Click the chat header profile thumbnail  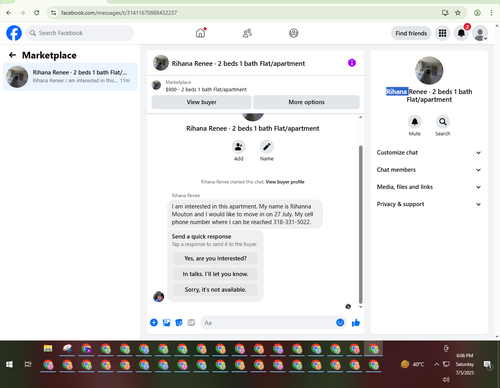pos(161,63)
